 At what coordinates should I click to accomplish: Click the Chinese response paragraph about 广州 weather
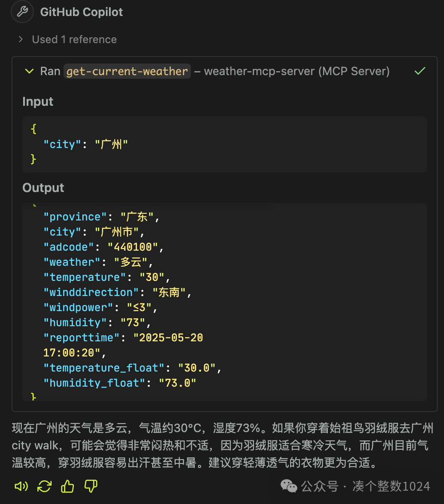pos(222,446)
